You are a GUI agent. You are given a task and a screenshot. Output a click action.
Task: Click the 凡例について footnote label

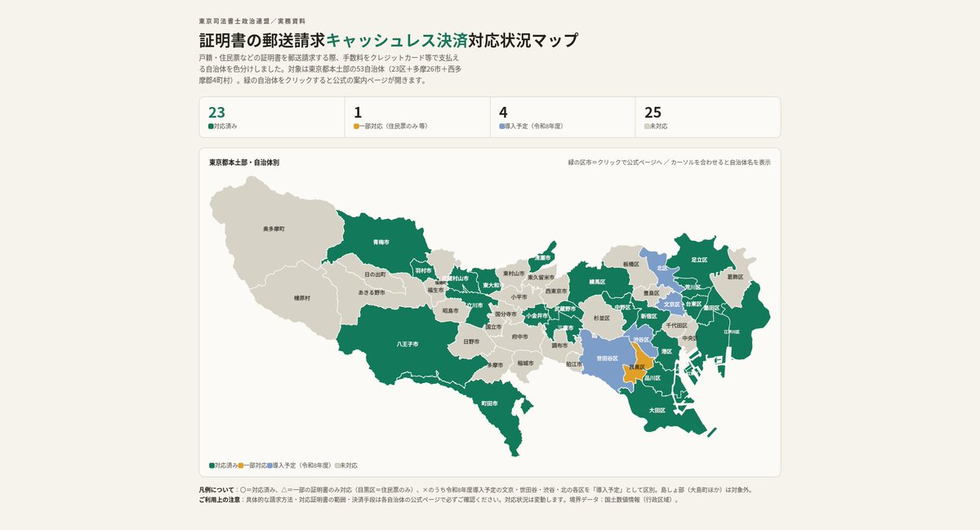coord(216,490)
